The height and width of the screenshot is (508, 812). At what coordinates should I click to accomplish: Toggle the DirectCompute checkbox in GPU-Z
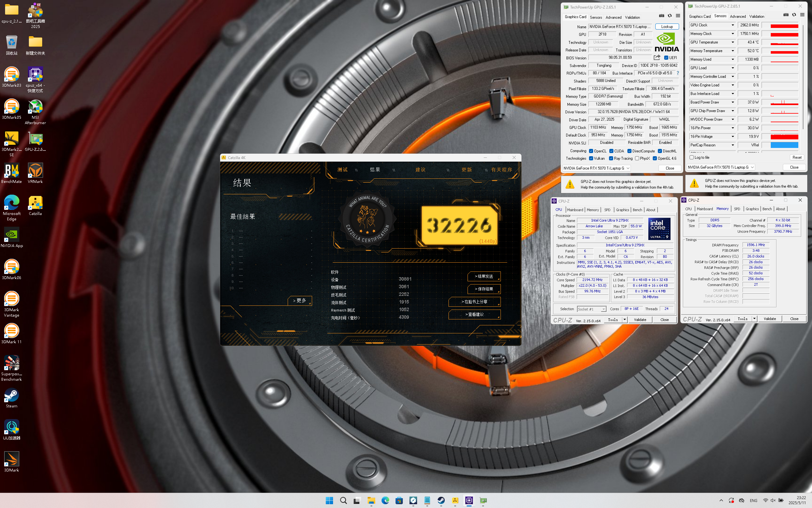[630, 151]
